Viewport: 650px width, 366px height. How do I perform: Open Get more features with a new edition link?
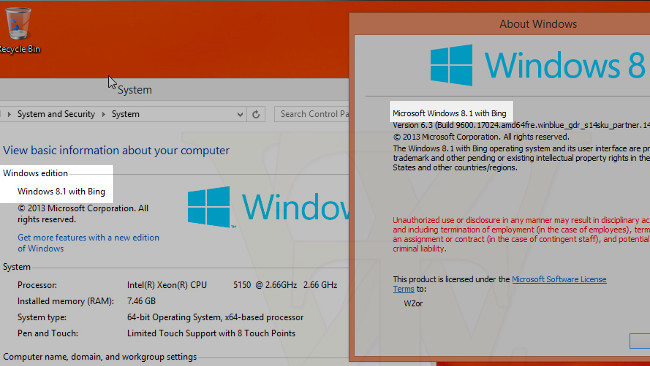88,243
